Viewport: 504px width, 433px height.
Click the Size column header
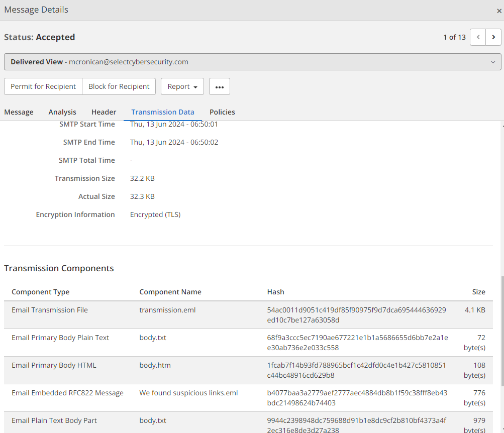click(478, 292)
